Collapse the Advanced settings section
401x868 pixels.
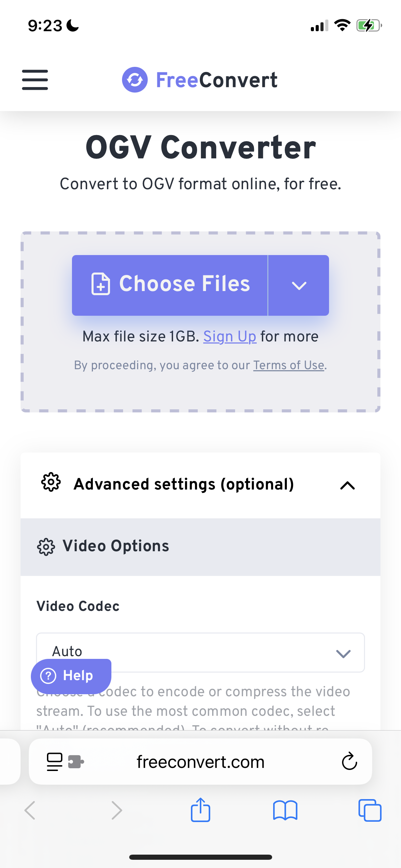(x=348, y=485)
